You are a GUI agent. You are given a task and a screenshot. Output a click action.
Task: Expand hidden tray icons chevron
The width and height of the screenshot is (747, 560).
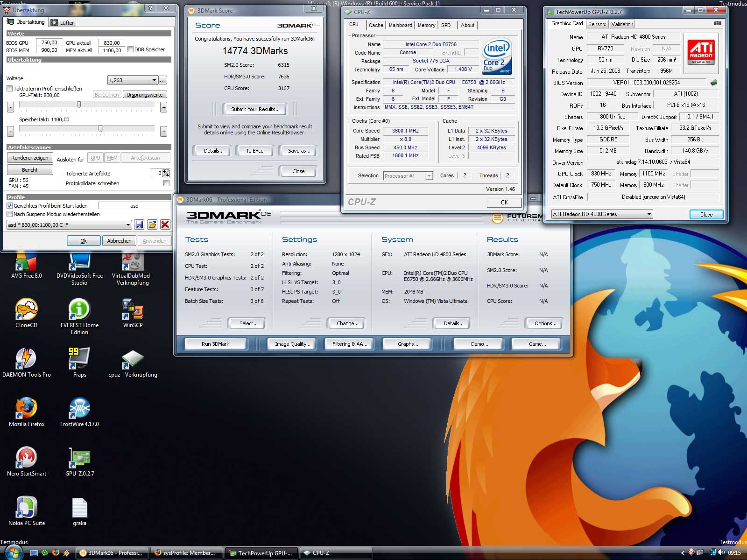click(683, 553)
